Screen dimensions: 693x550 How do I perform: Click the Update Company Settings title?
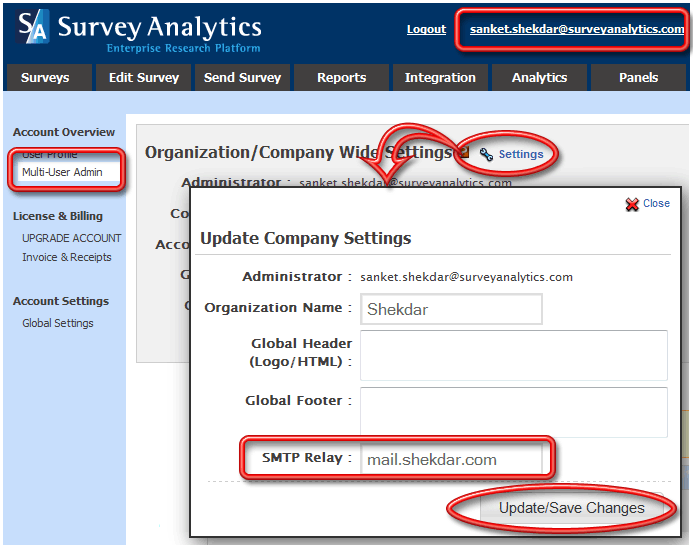[x=305, y=238]
